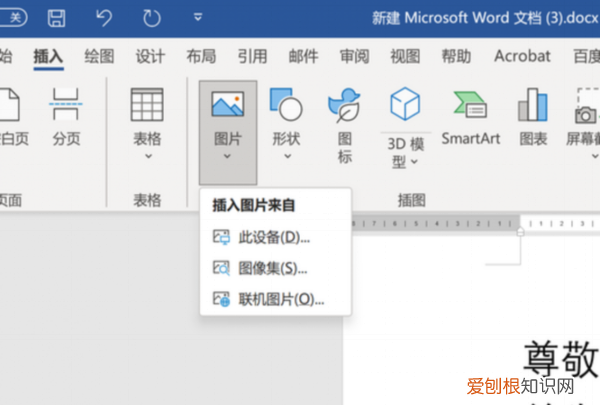The width and height of the screenshot is (600, 405).
Task: Redo the last action
Action: coord(152,18)
